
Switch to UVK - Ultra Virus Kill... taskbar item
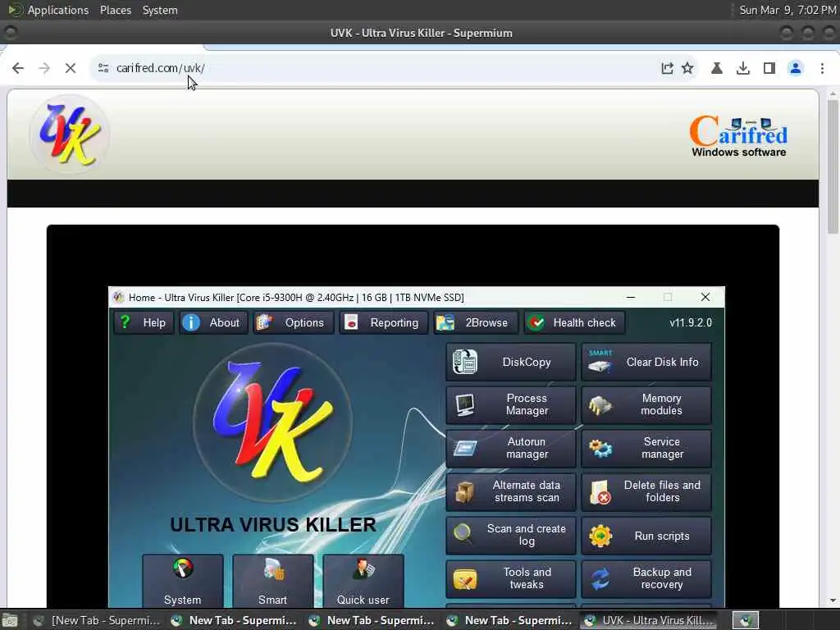pos(650,620)
